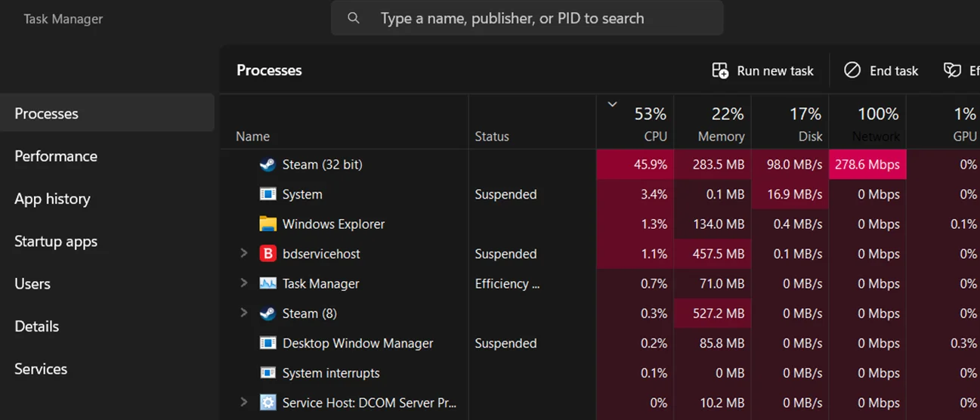The width and height of the screenshot is (980, 420).
Task: Click the red bdservicehost B icon
Action: (x=267, y=254)
